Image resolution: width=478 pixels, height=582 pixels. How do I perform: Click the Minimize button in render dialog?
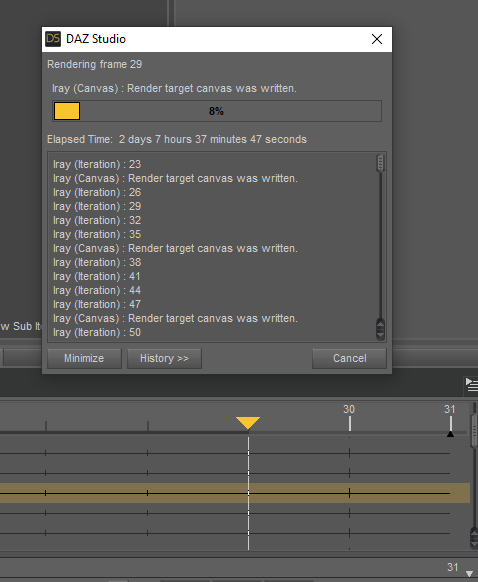(84, 358)
